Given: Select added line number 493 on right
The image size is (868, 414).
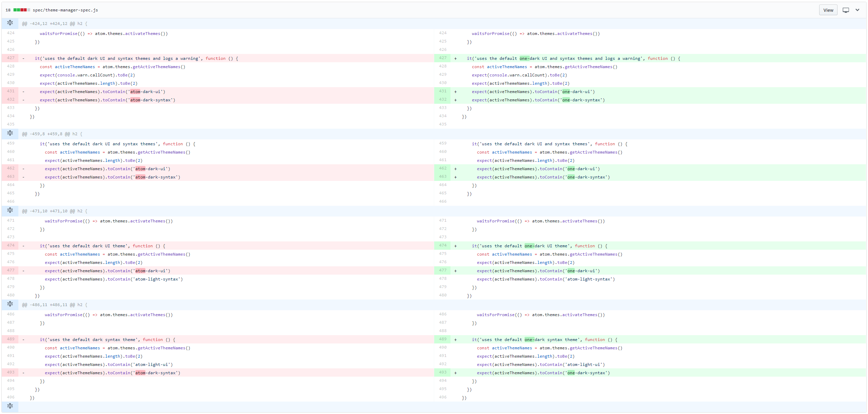Looking at the screenshot, I should point(443,372).
